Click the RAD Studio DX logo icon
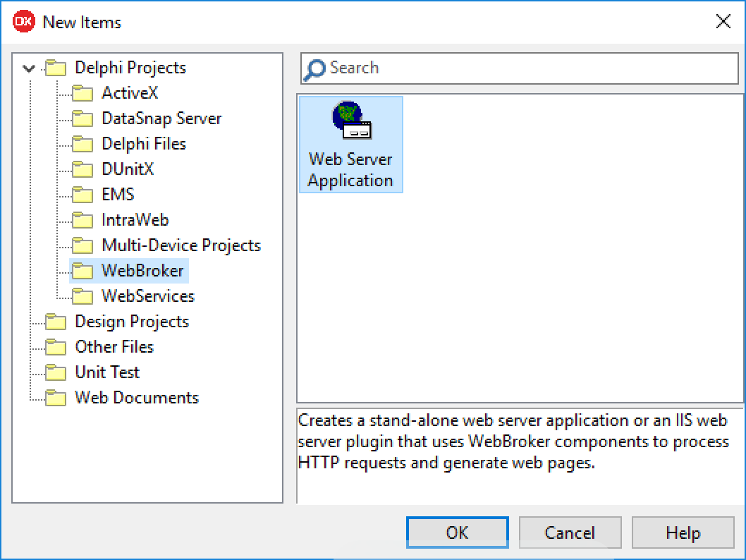Viewport: 746px width, 560px height. [24, 21]
